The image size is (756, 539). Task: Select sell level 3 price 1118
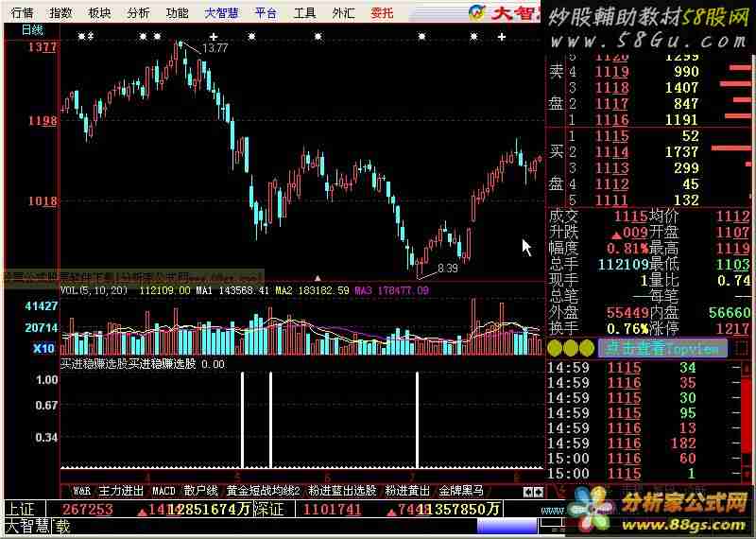pyautogui.click(x=611, y=87)
